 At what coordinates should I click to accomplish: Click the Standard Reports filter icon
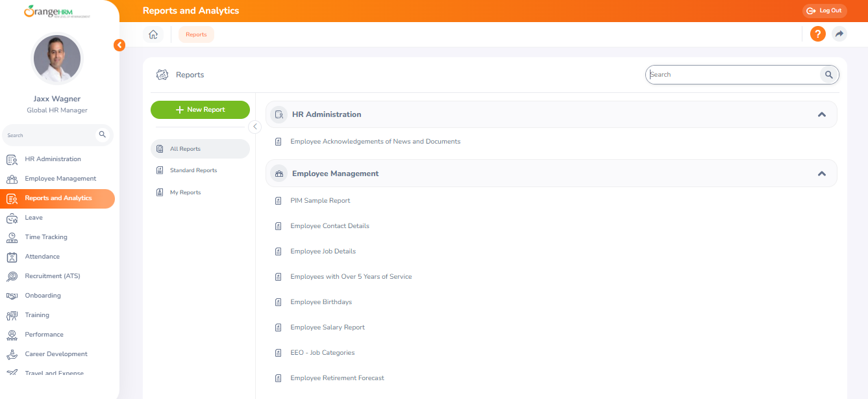(160, 170)
